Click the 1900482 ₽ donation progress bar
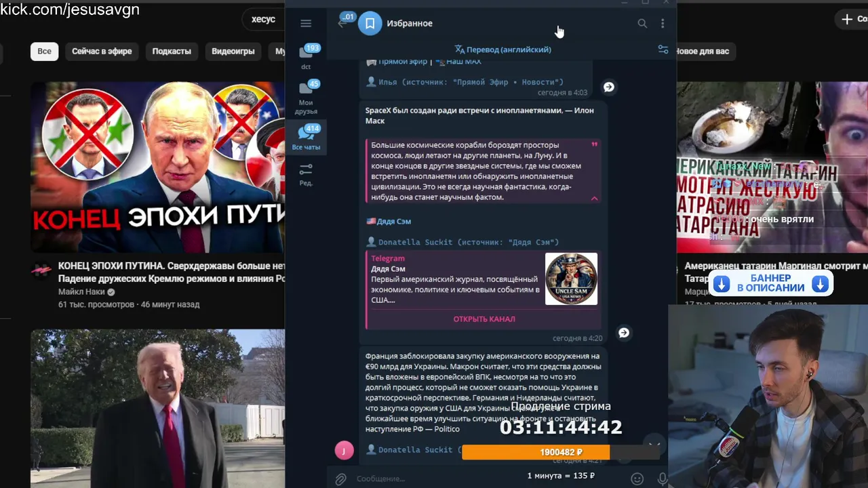The height and width of the screenshot is (488, 868). click(561, 452)
